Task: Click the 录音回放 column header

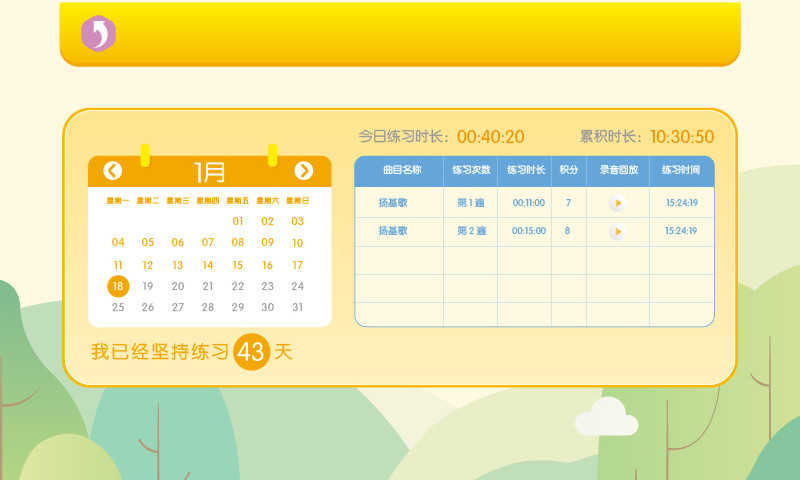Action: click(x=618, y=171)
